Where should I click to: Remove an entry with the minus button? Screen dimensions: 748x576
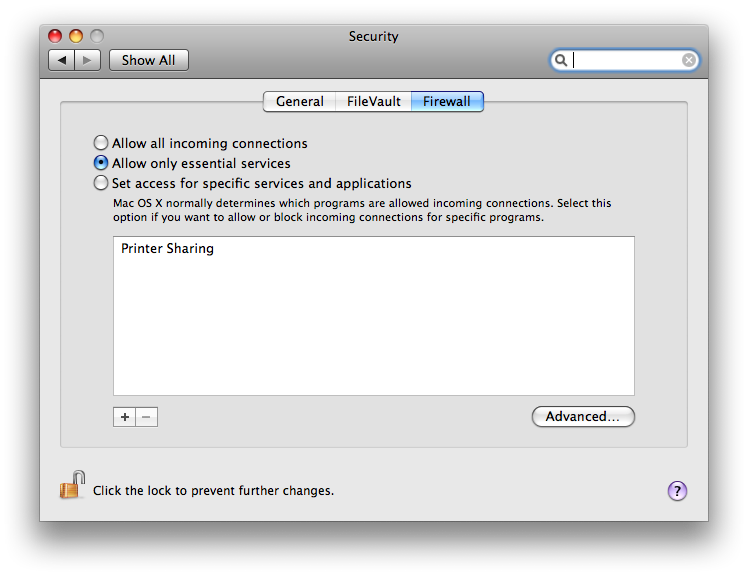(x=146, y=417)
